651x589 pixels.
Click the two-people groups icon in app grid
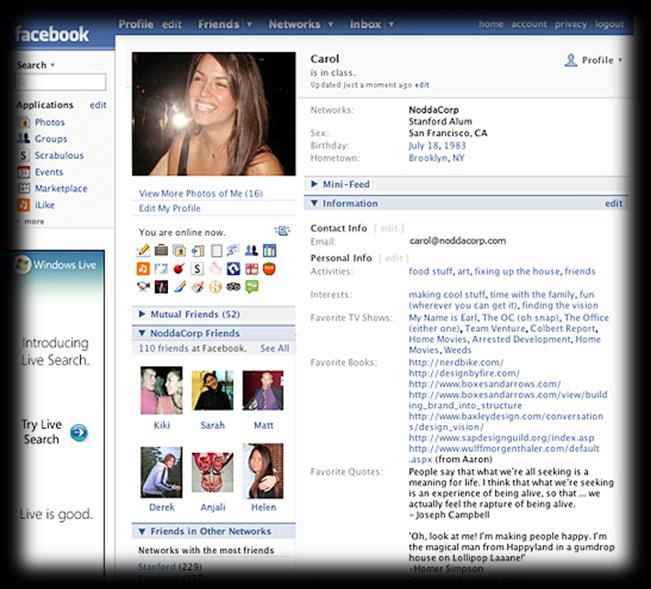pos(251,250)
